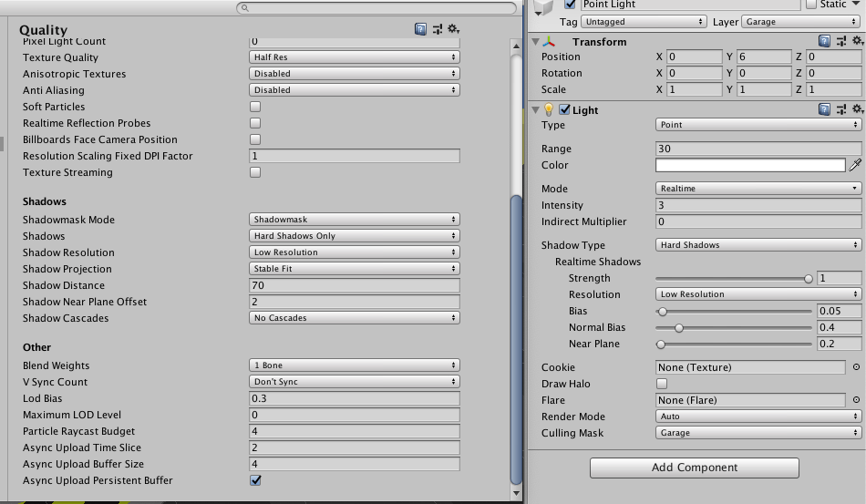This screenshot has height=504, width=866.
Task: Toggle the Static checkbox
Action: (811, 5)
